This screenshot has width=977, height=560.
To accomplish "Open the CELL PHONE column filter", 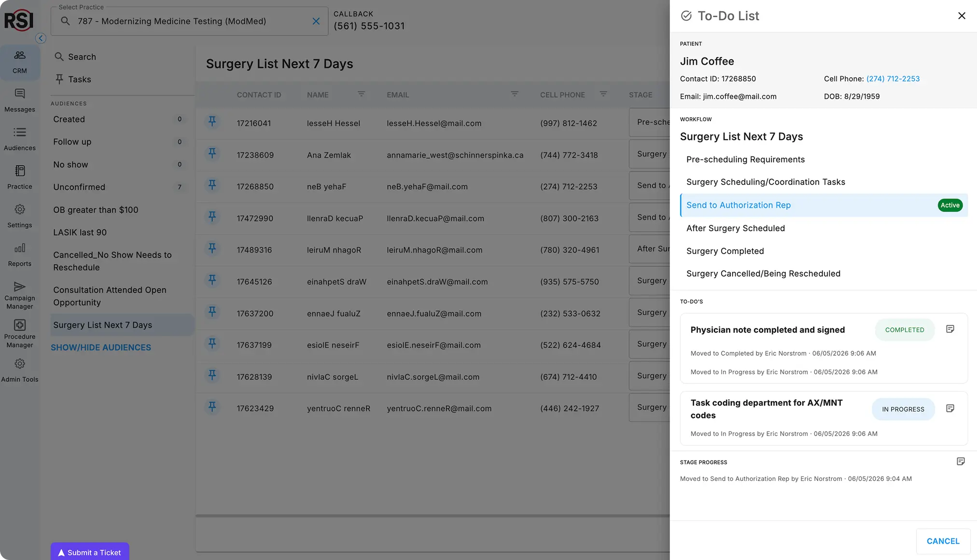I will coord(603,94).
